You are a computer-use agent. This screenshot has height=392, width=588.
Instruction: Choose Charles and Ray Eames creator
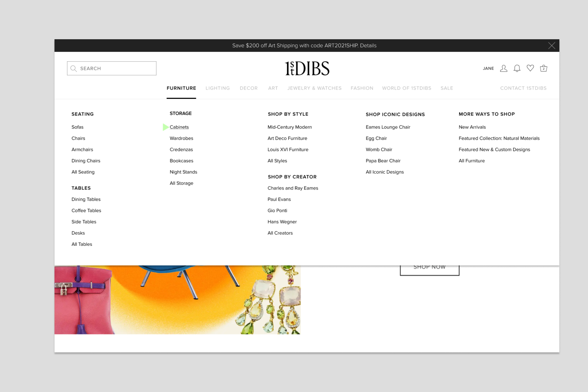click(293, 188)
